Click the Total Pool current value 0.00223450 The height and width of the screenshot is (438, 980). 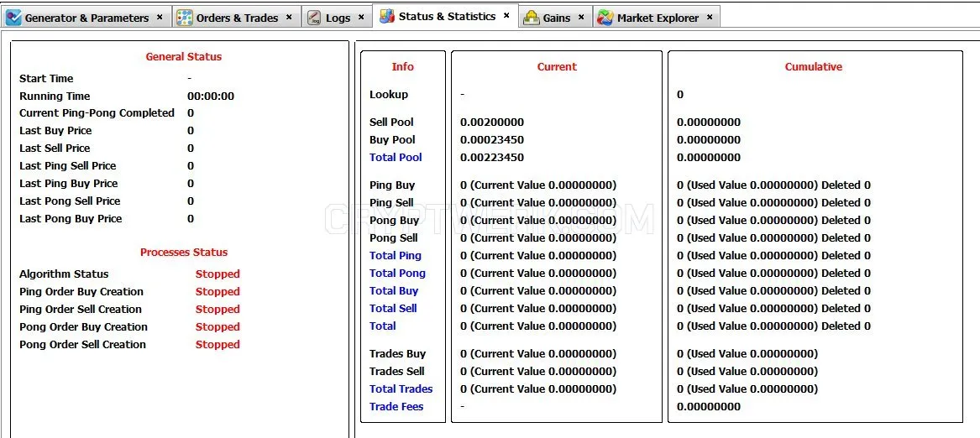click(492, 158)
